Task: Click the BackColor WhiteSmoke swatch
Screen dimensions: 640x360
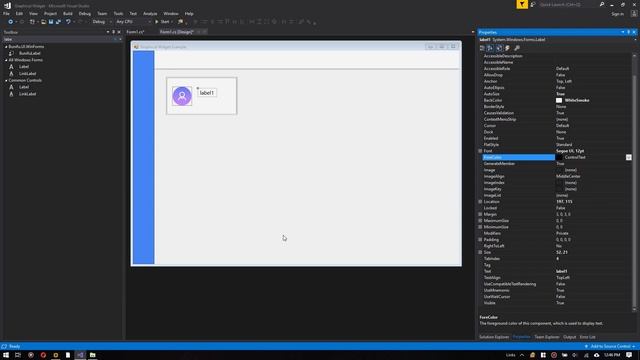Action: point(559,100)
